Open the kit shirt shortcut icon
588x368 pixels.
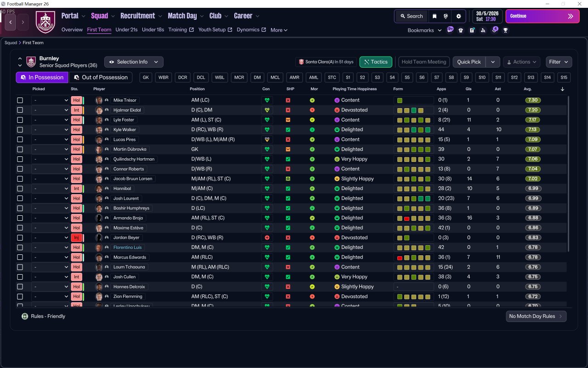pos(461,30)
